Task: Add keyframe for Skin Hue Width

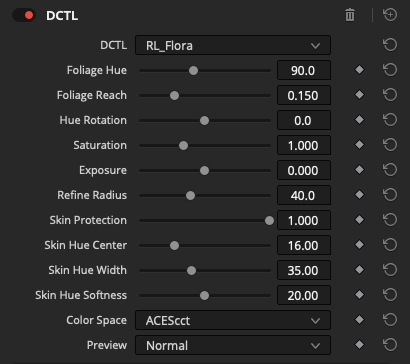Action: pos(359,270)
